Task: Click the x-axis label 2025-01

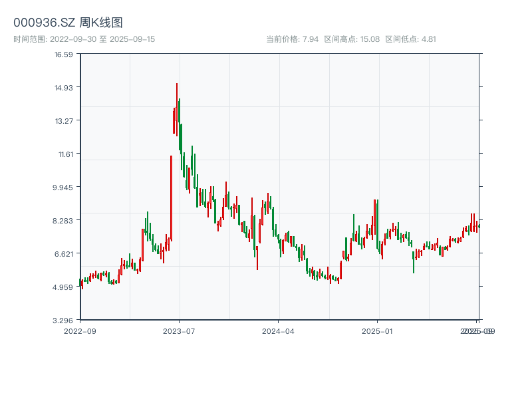Action: [377, 331]
